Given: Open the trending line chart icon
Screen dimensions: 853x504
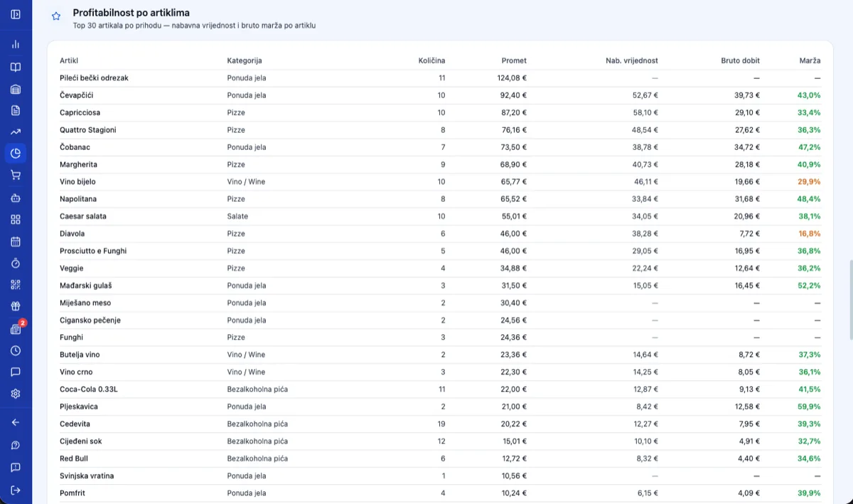Looking at the screenshot, I should (16, 132).
